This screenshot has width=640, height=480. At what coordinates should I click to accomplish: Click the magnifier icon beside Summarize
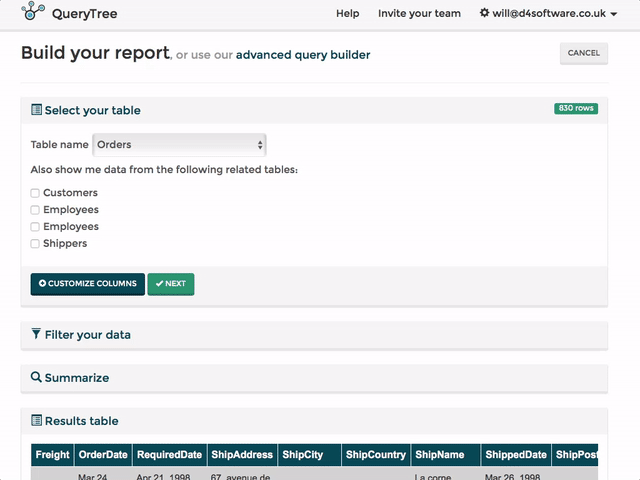36,377
